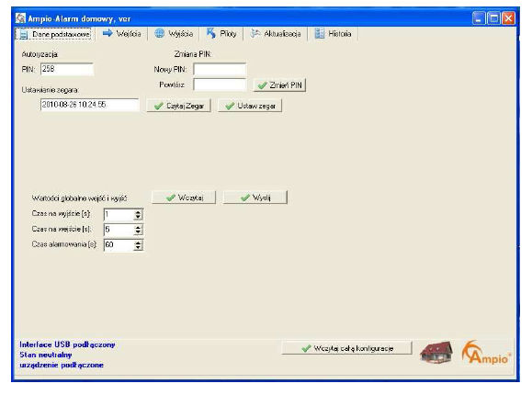532x395 pixels.
Task: Click the Ampio app icon in title bar
Action: tap(20, 18)
